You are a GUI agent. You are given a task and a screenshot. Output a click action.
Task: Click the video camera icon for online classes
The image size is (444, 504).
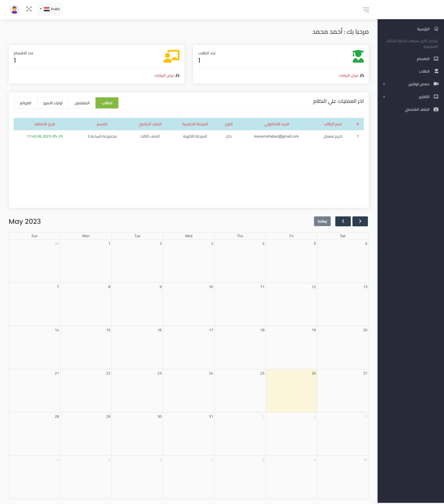pos(436,84)
